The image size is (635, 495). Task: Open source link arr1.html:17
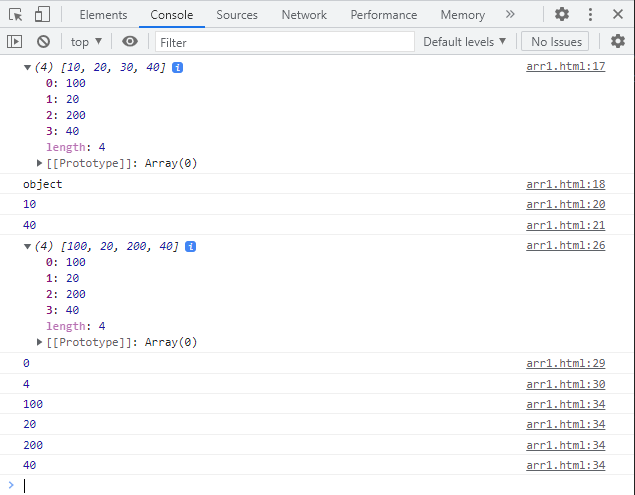(x=565, y=66)
